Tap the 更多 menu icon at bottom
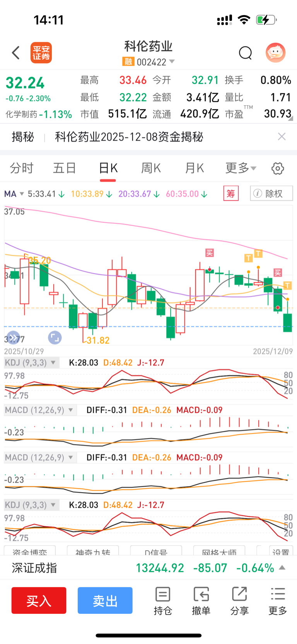Image resolution: width=297 pixels, height=644 pixels. pos(278,601)
